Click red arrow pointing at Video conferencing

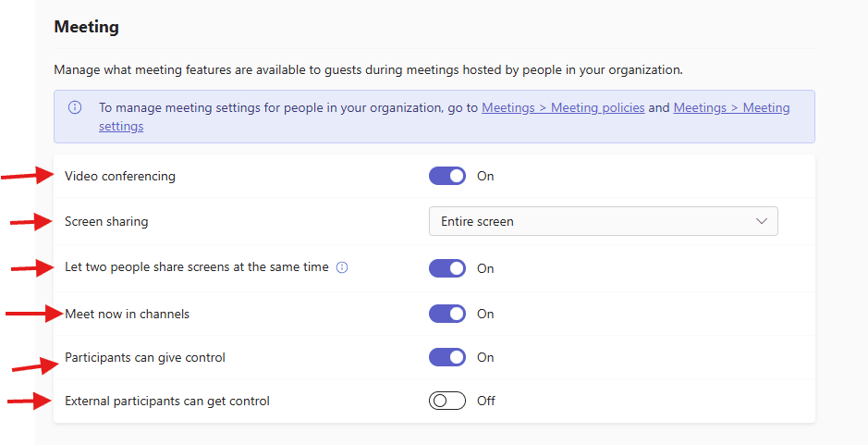29,176
